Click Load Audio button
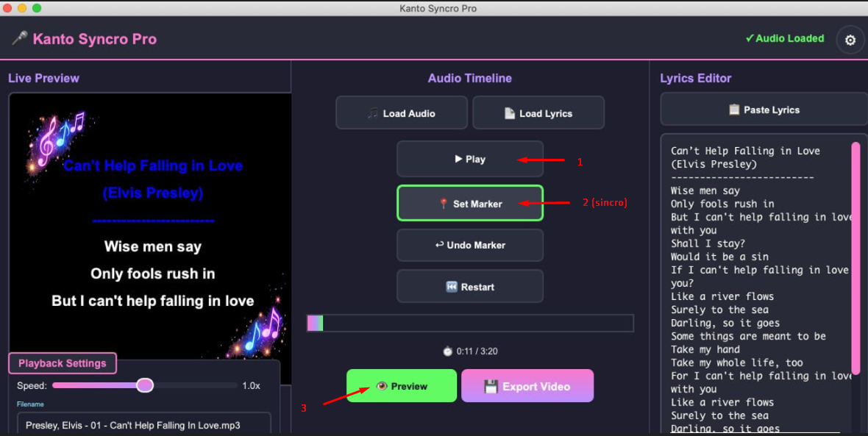Viewport: 868px width, 436px height. tap(402, 113)
